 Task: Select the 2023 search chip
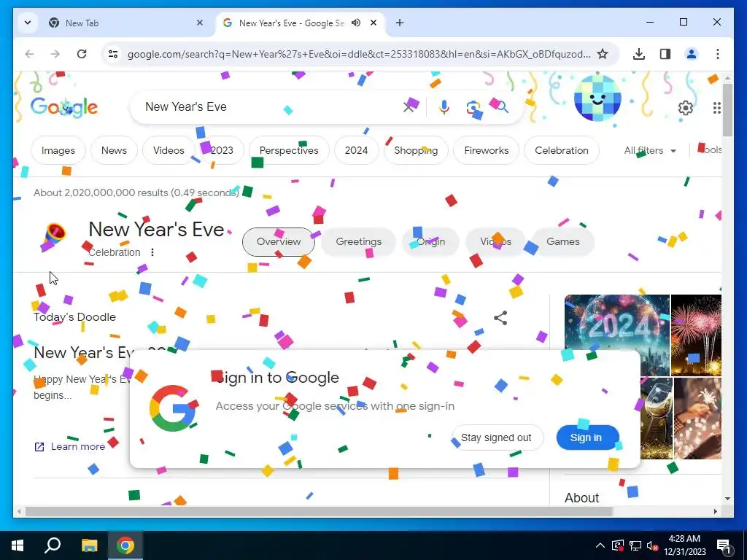tap(222, 150)
